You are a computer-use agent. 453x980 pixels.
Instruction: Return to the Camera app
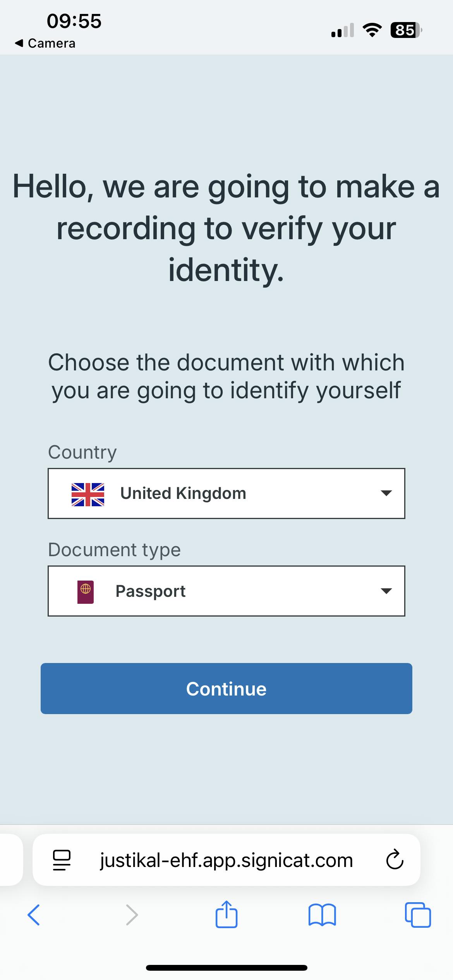(45, 43)
